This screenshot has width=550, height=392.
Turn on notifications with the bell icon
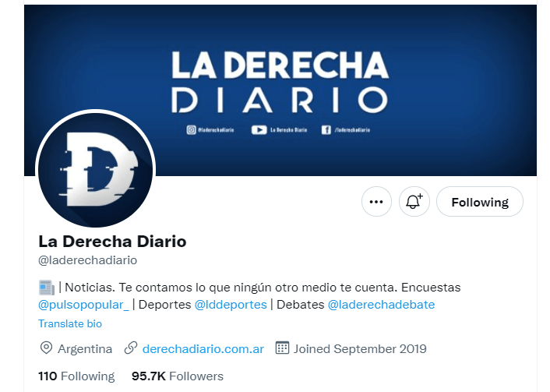[414, 201]
